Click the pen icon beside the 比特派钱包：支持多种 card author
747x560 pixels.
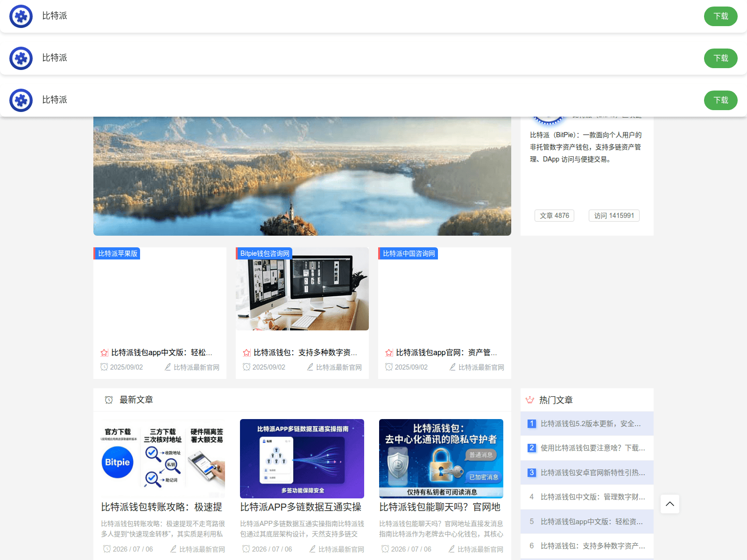click(x=310, y=367)
